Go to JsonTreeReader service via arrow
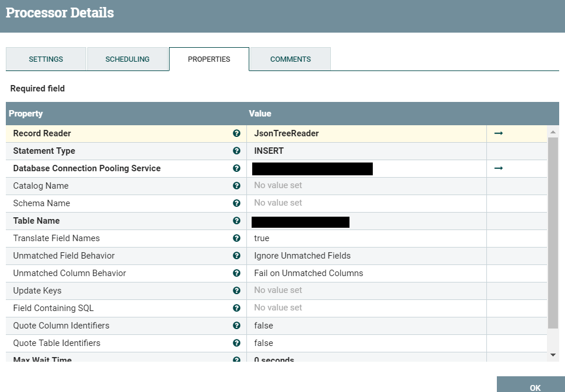The height and width of the screenshot is (392, 565). (498, 133)
